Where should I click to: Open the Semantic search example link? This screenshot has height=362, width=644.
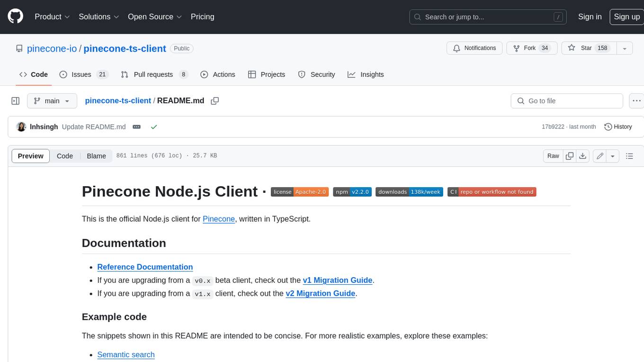126,354
